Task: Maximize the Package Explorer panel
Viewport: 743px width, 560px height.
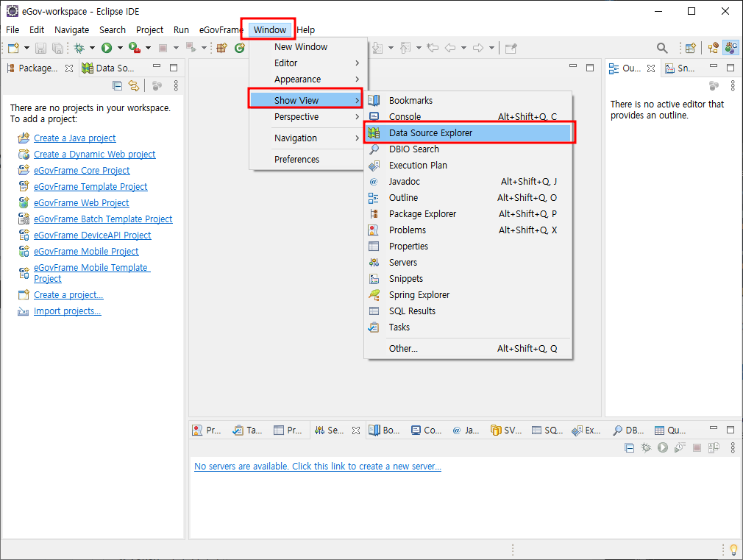Action: [174, 68]
